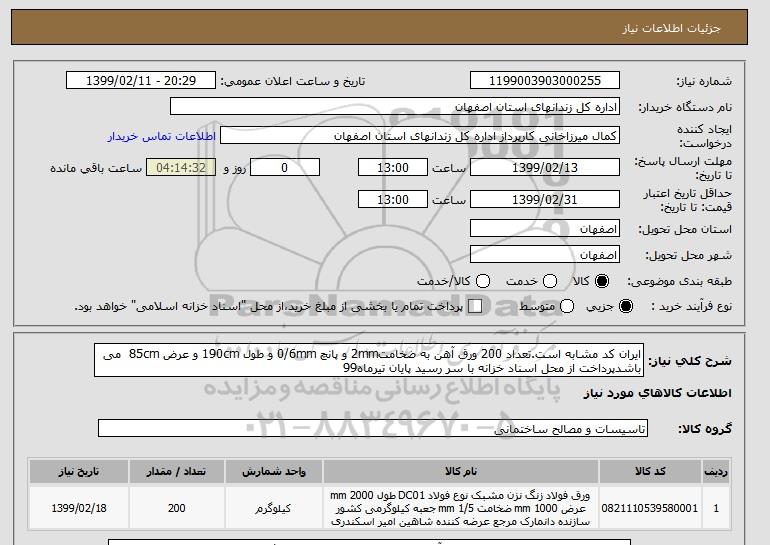Click the کد کالا column header

(650, 471)
